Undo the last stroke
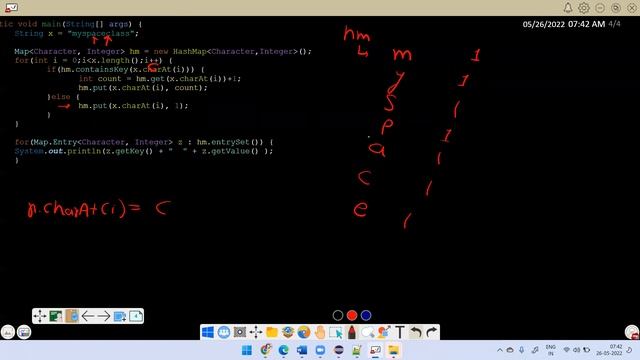640x360 pixels. pos(416,332)
